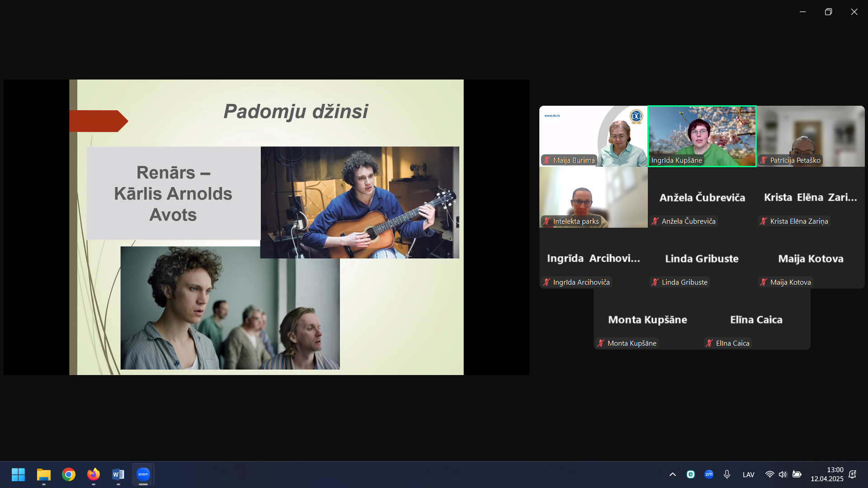The image size is (868, 488).
Task: Click the microphone tray icon
Action: point(726,474)
